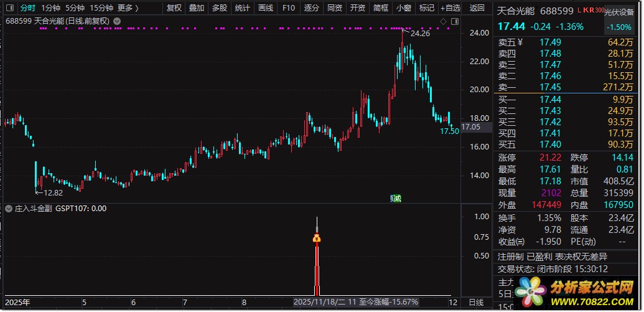Activate the 画线 drawing tool
Image resolution: width=644 pixels, height=312 pixels.
point(266,8)
